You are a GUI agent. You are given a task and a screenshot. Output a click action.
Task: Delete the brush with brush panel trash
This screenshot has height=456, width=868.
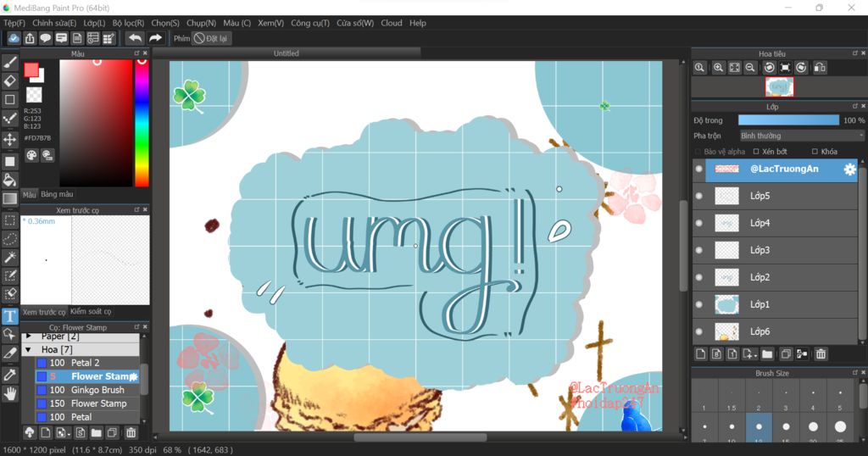(131, 433)
